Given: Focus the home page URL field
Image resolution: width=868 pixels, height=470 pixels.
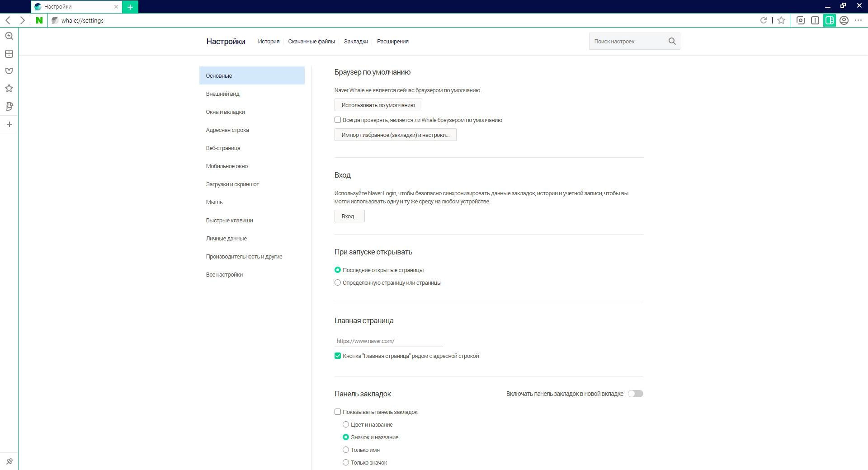Looking at the screenshot, I should (x=388, y=341).
